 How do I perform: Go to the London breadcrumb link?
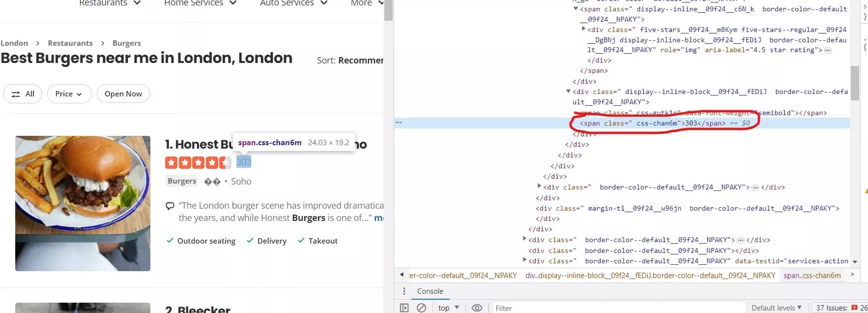(x=14, y=43)
